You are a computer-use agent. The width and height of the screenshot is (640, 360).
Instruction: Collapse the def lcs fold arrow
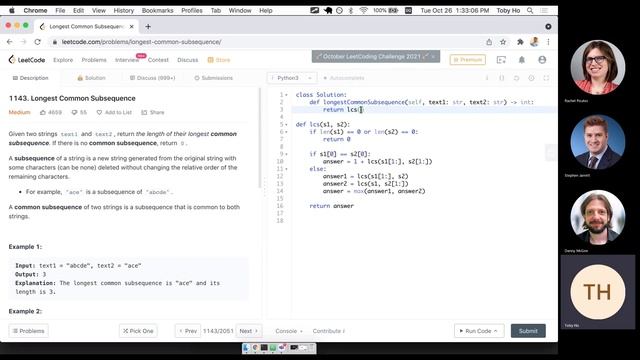point(286,124)
